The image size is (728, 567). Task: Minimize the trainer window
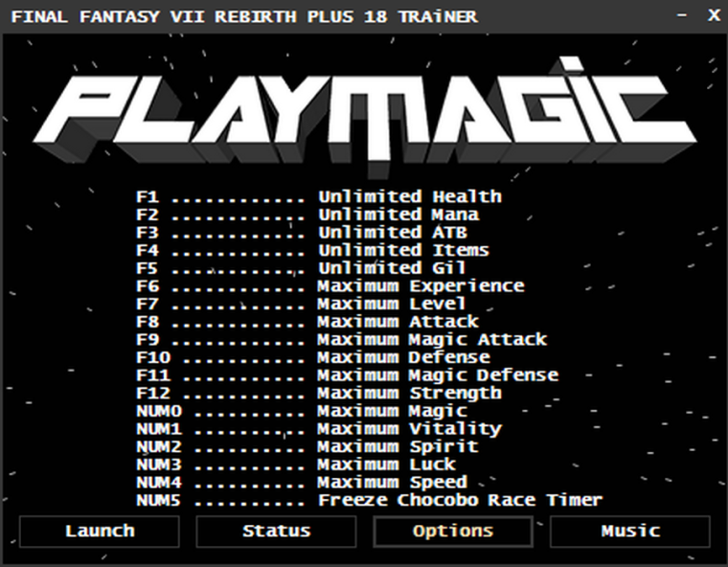tap(682, 15)
